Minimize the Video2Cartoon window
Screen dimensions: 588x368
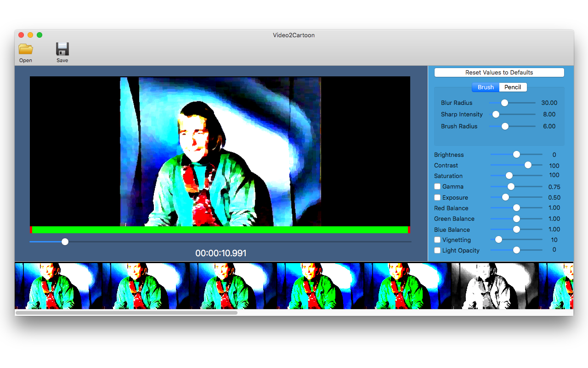click(30, 35)
